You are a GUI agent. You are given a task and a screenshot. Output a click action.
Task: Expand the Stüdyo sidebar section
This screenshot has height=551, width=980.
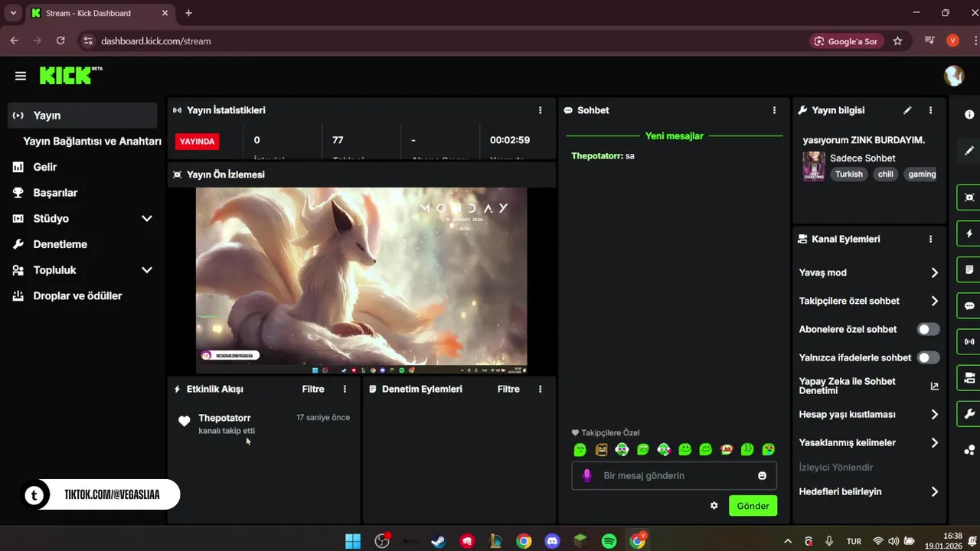tap(147, 218)
